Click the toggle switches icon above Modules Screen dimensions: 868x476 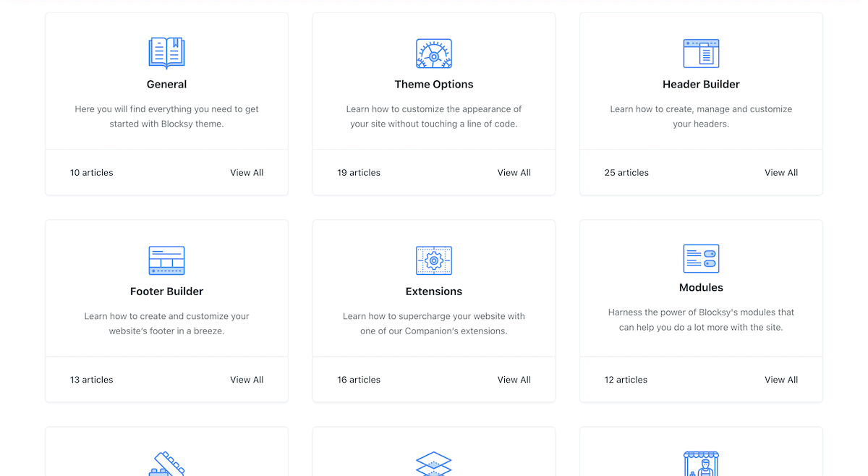(701, 258)
